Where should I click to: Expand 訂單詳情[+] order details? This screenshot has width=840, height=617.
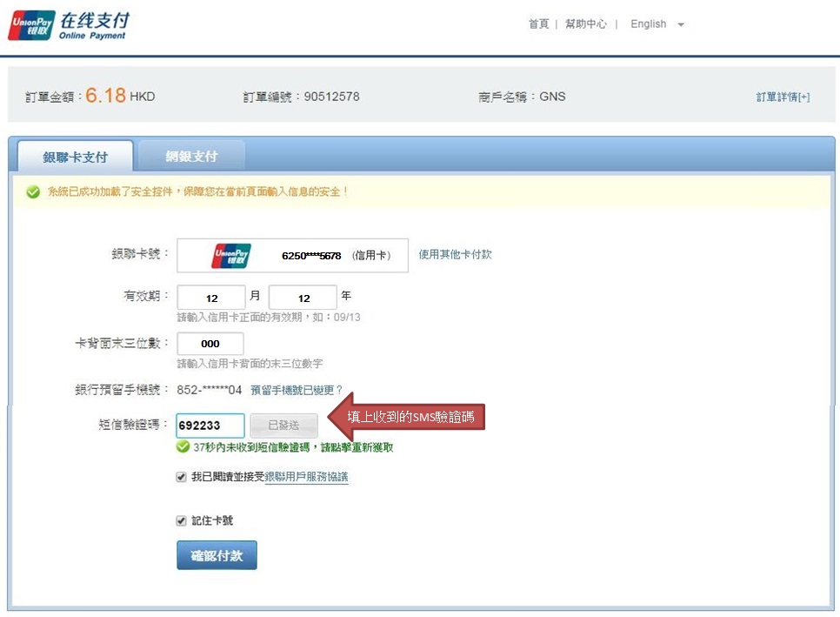783,97
